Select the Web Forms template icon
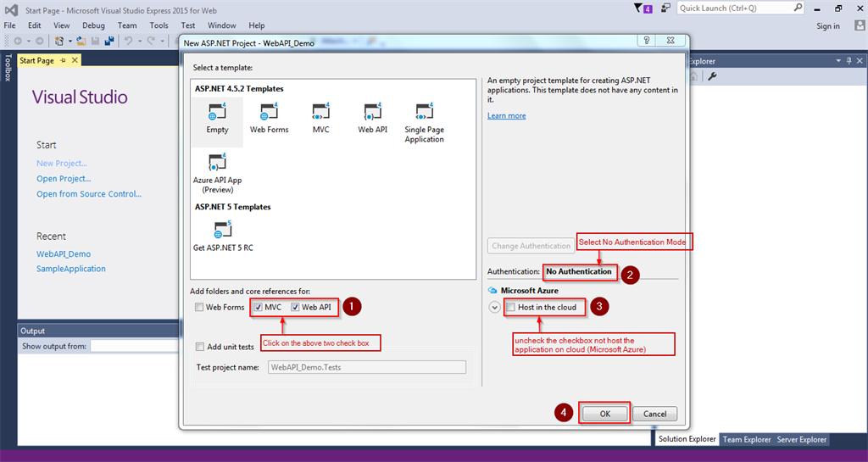868x462 pixels. [269, 112]
